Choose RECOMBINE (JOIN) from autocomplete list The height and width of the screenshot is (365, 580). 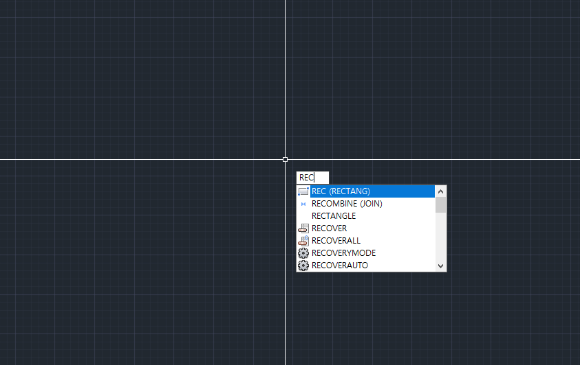(366, 204)
